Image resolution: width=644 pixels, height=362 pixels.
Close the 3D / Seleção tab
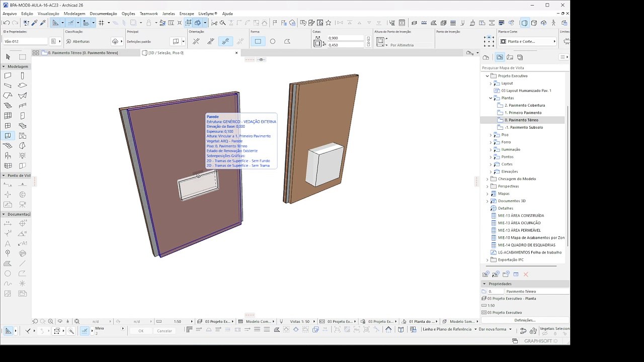coord(236,53)
